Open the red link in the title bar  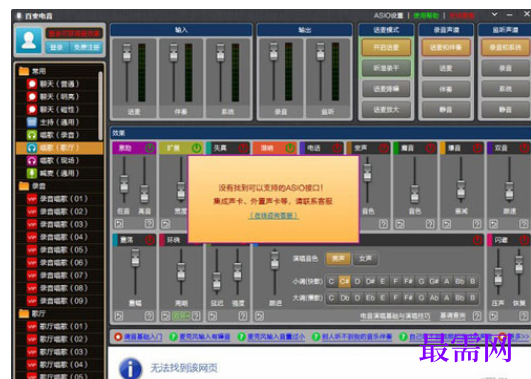(462, 16)
